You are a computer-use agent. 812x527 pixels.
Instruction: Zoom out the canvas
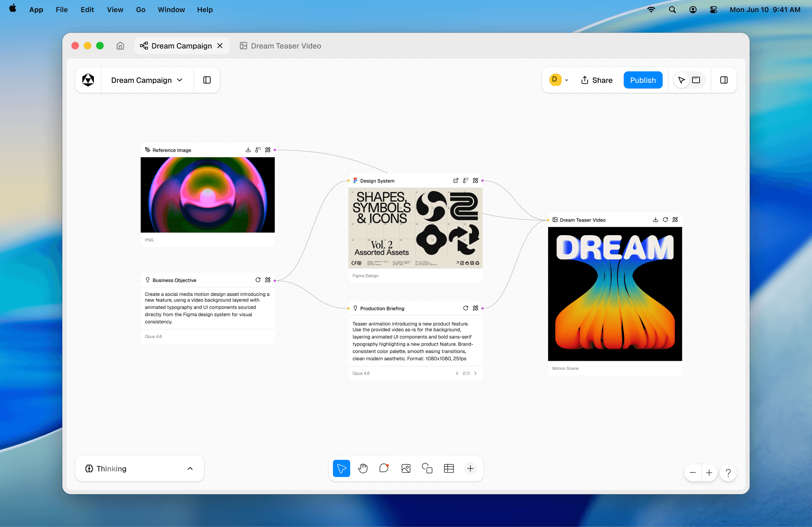693,473
